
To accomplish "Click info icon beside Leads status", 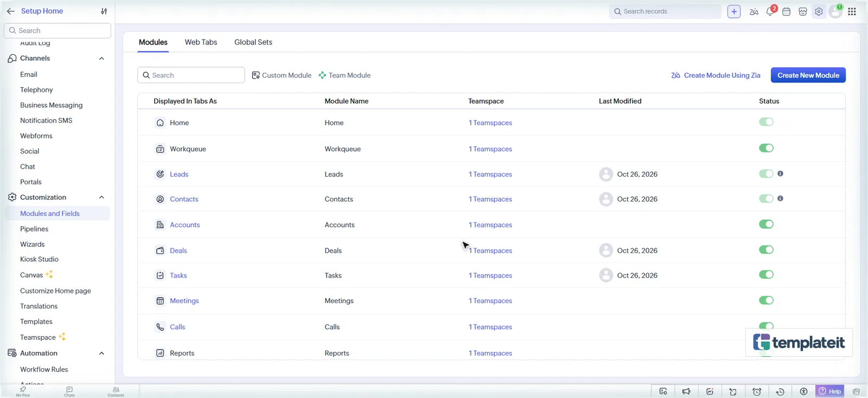I will pos(780,174).
